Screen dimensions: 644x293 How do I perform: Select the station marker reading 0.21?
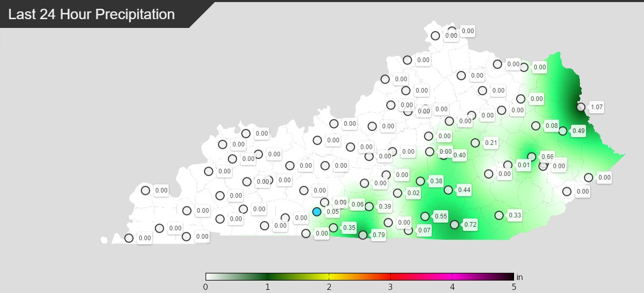click(475, 142)
